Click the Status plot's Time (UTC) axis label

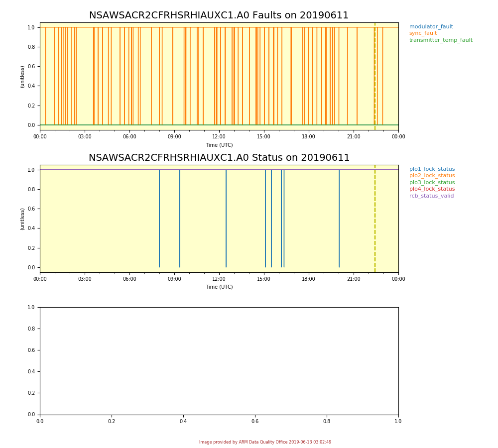pyautogui.click(x=219, y=287)
